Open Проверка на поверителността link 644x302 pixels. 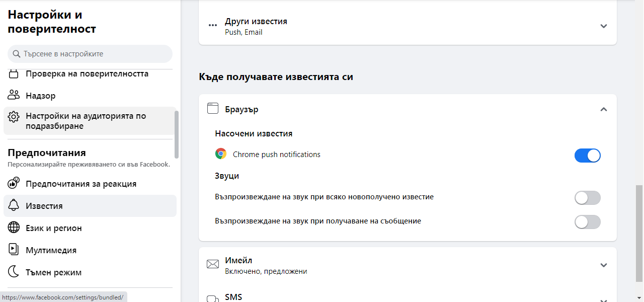pyautogui.click(x=87, y=74)
